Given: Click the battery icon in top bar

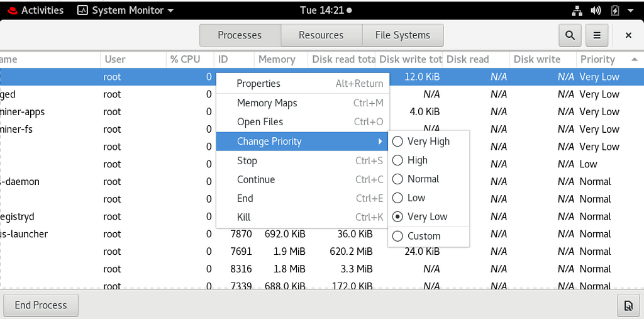Looking at the screenshot, I should (615, 10).
